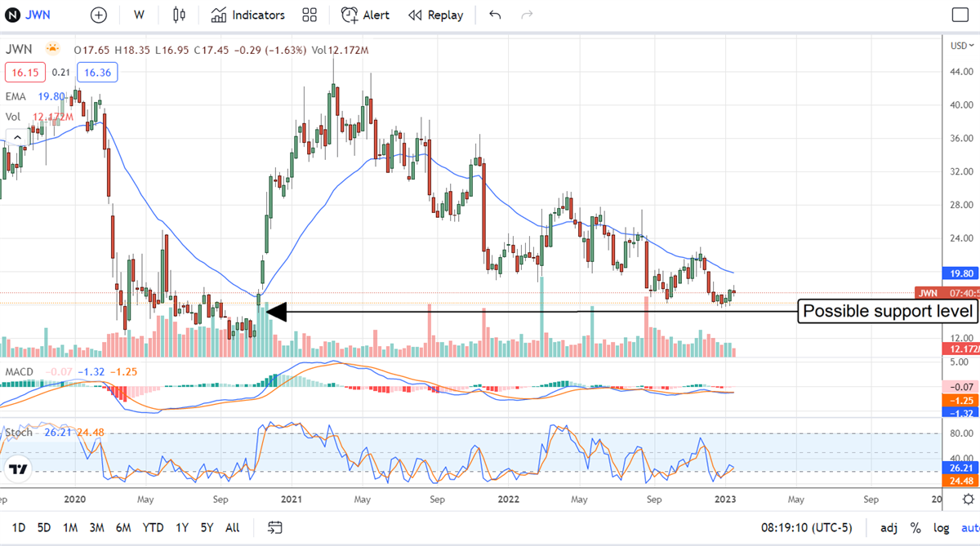Collapse the indicator legend chevron
980x546 pixels.
tap(14, 136)
